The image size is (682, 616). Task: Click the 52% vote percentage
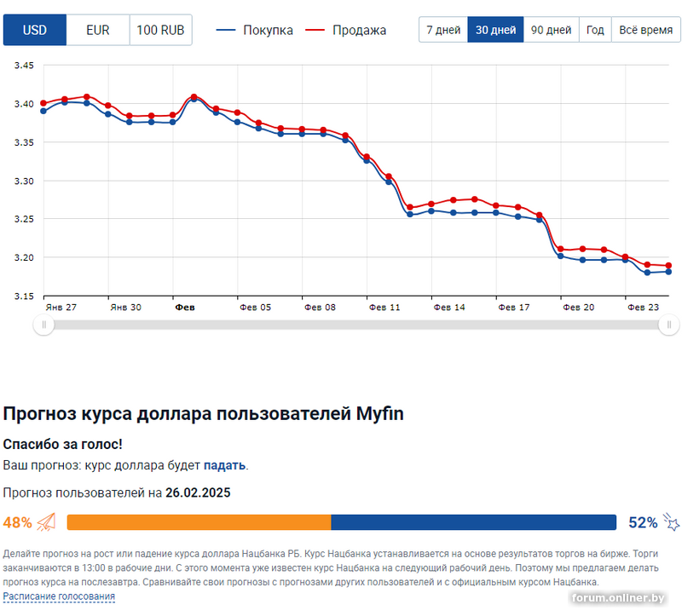point(643,522)
